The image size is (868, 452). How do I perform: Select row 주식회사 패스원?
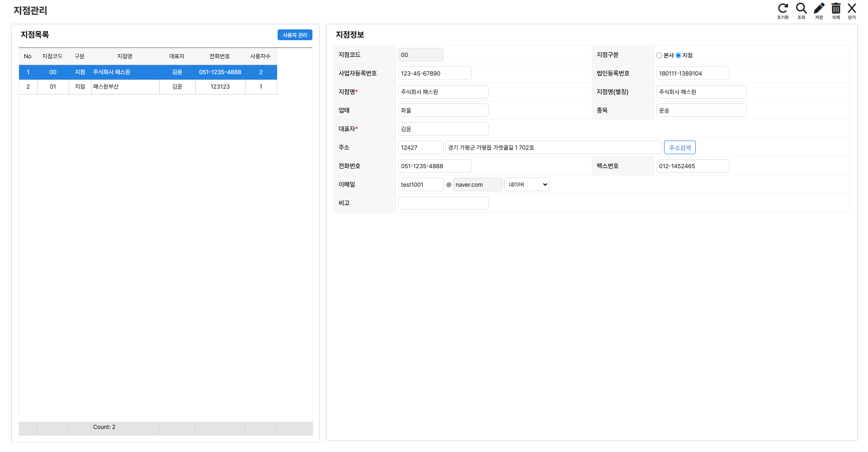[x=148, y=72]
